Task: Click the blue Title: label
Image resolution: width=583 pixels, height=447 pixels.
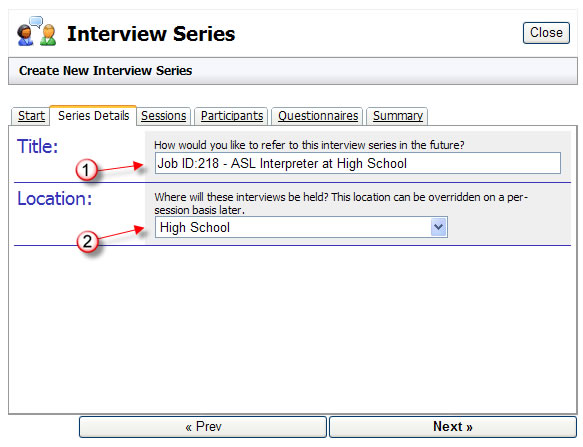Action: [38, 146]
